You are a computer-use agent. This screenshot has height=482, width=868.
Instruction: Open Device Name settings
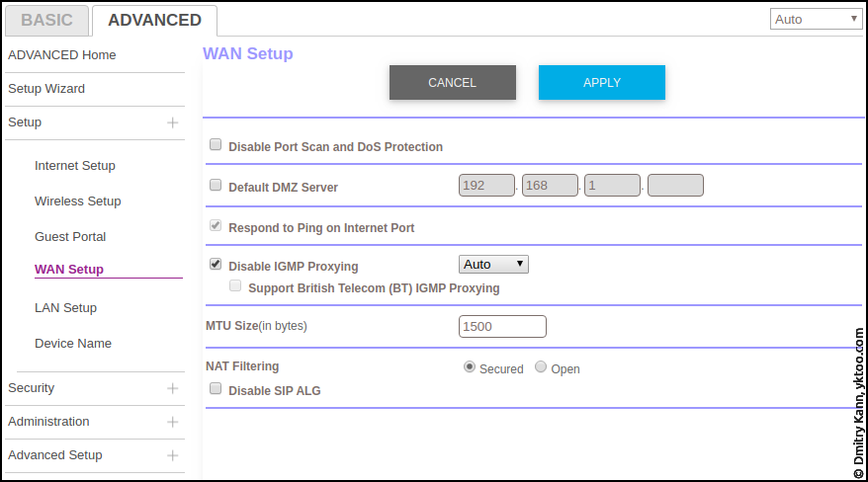(73, 344)
